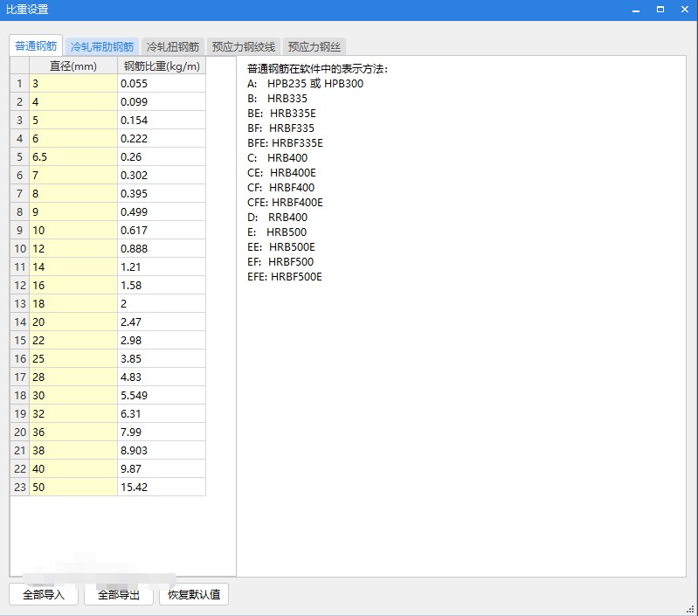The image size is (698, 616).
Task: Select the 预应力钢绞线 tab
Action: (244, 46)
